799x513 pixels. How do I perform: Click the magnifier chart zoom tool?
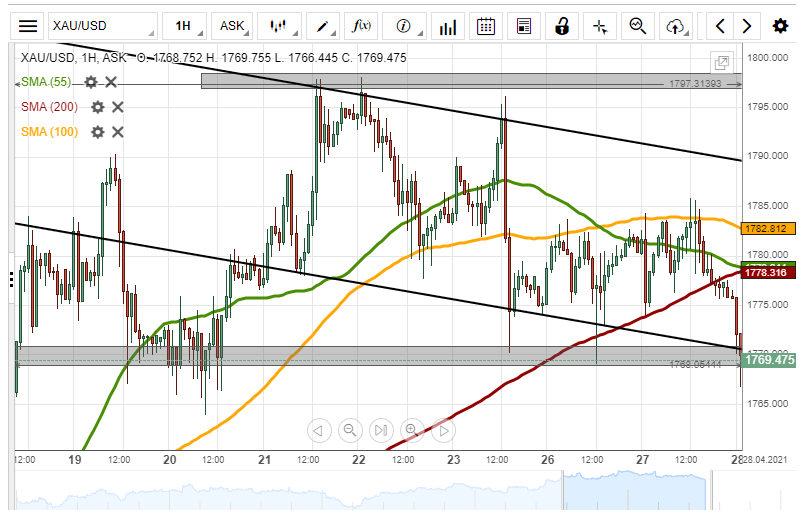(x=638, y=26)
